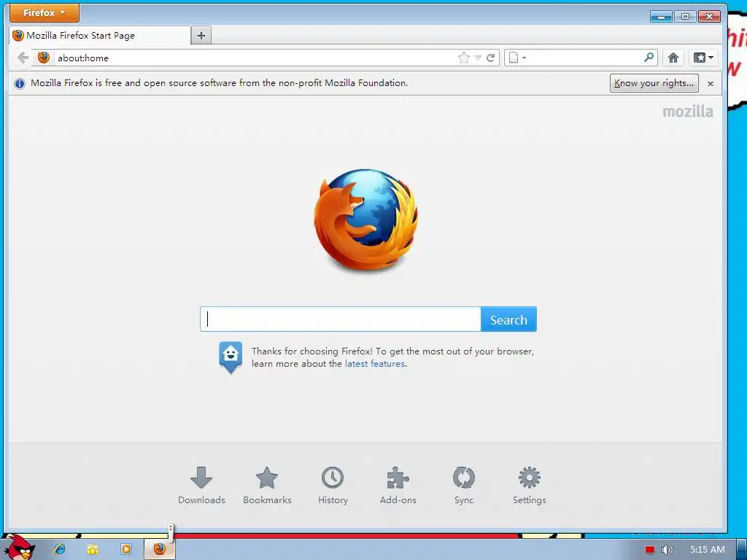Click the magnifier search icon in toolbar
The height and width of the screenshot is (560, 747).
649,58
